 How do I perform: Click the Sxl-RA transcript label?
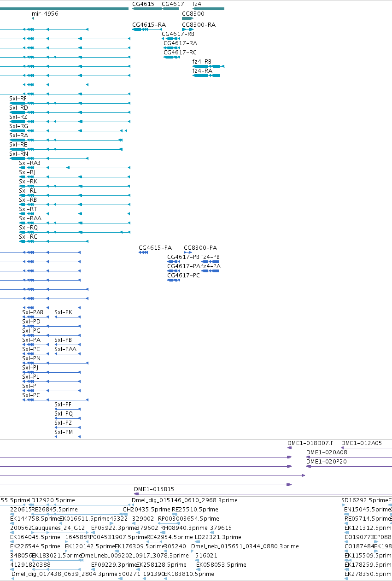tap(18, 135)
